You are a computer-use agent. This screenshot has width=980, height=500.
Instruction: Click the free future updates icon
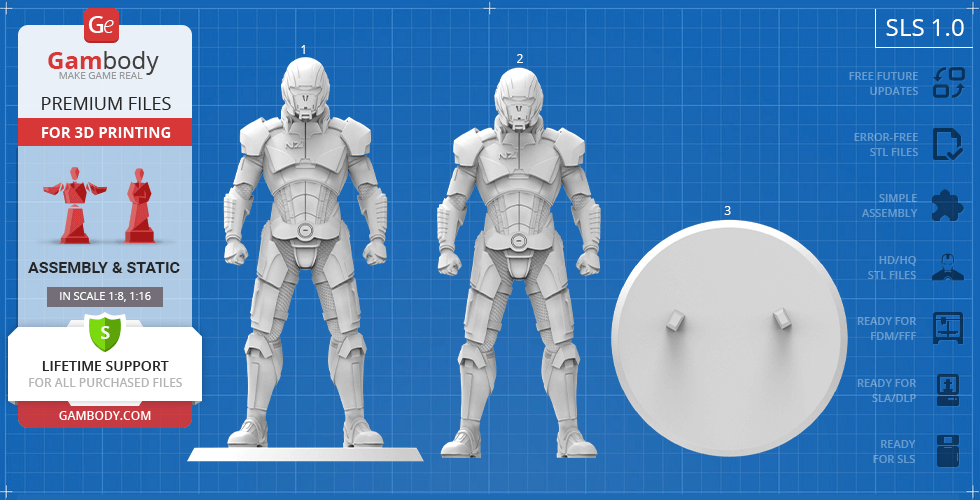click(x=947, y=83)
